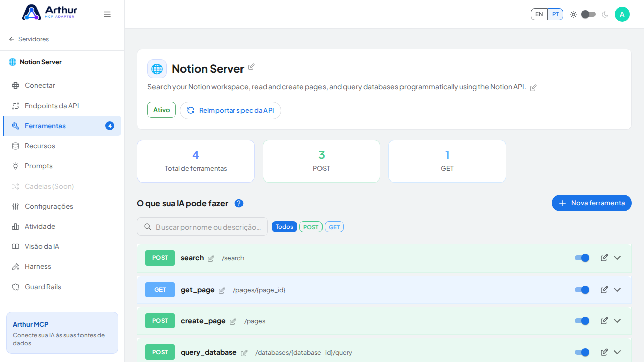Click the Configurações sliders icon

(x=16, y=206)
